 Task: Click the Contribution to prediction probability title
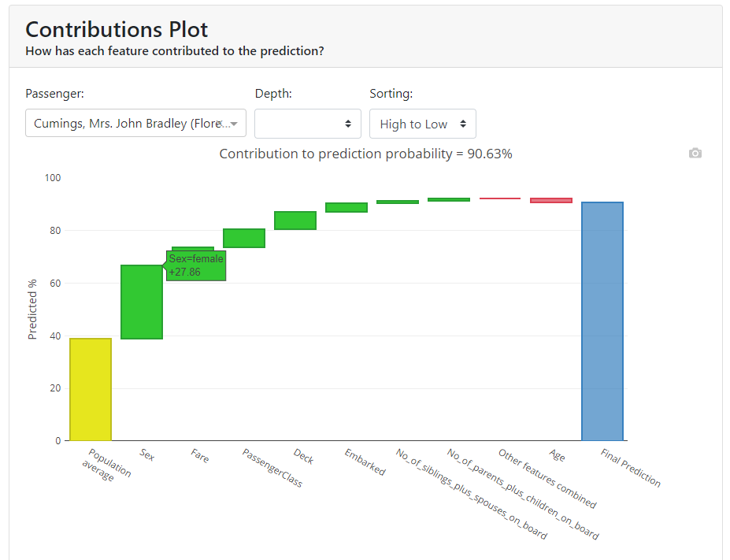[x=365, y=154]
